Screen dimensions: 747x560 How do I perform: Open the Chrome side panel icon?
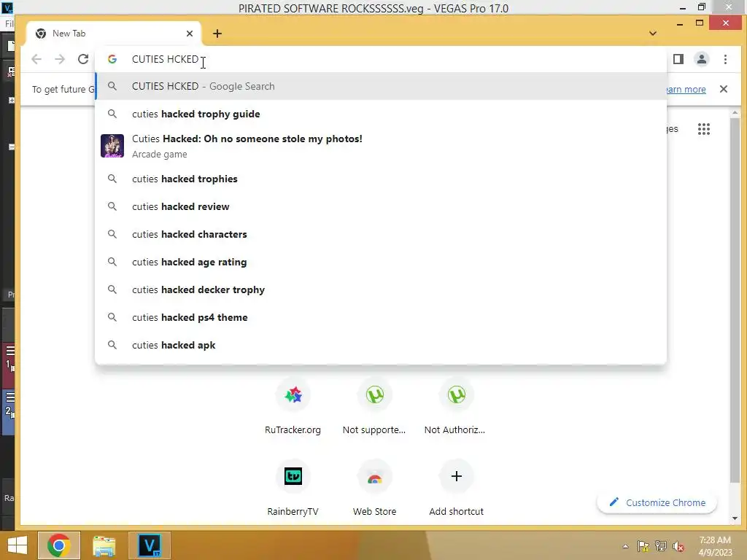pos(678,59)
